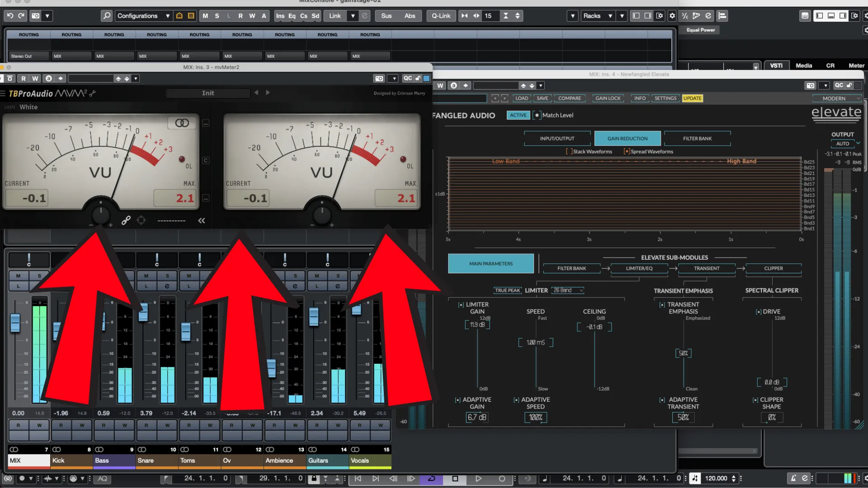
Task: Enable the Stack Waveforms checkbox in Elevate
Action: (569, 151)
